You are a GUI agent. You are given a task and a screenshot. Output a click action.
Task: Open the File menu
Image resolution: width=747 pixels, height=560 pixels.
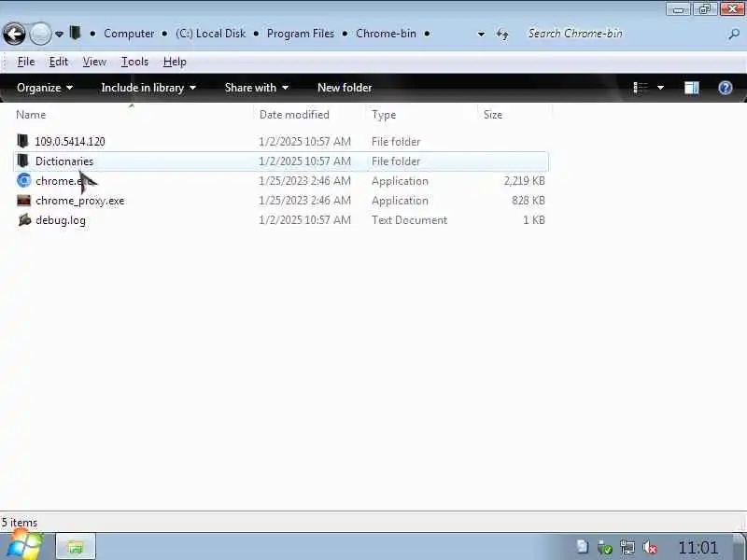tap(26, 62)
